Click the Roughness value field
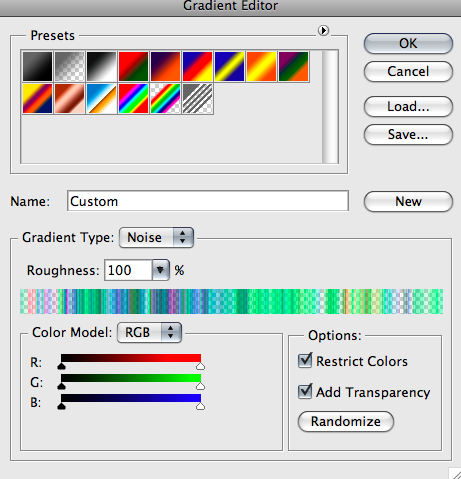 point(128,270)
